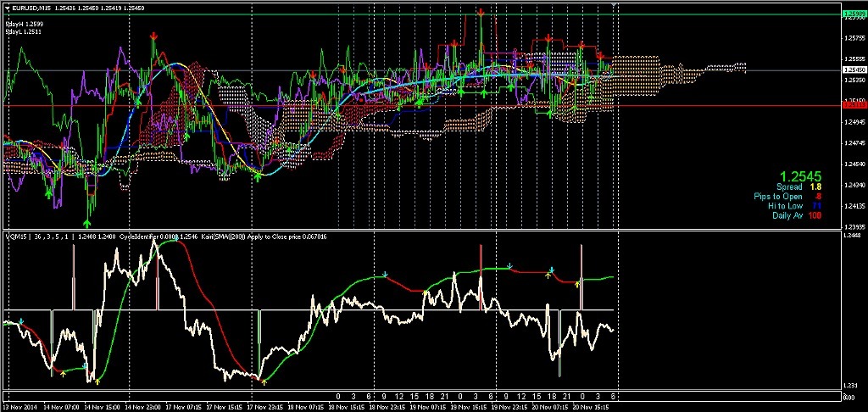Click the $dayH 1.2599 label
The height and width of the screenshot is (412, 868).
24,25
